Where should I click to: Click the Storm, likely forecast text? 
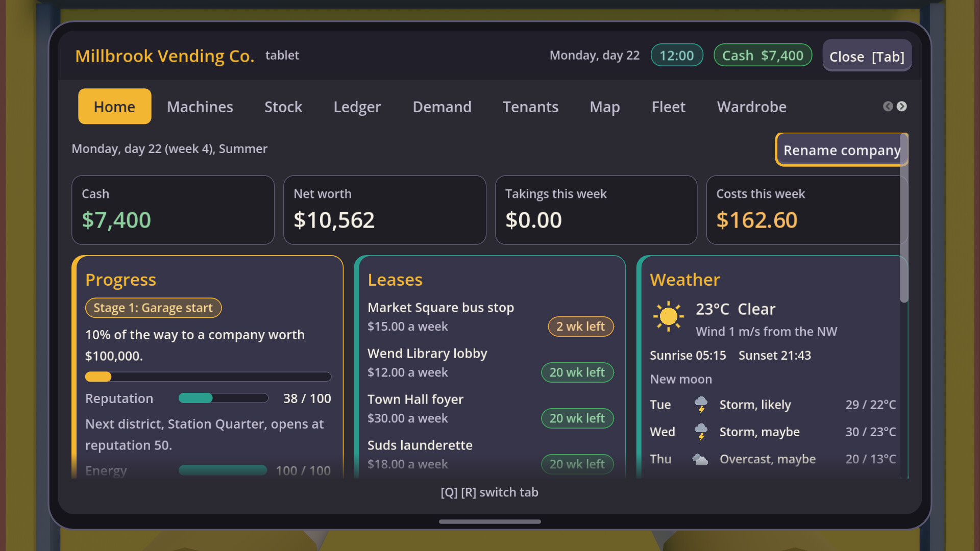pyautogui.click(x=755, y=405)
